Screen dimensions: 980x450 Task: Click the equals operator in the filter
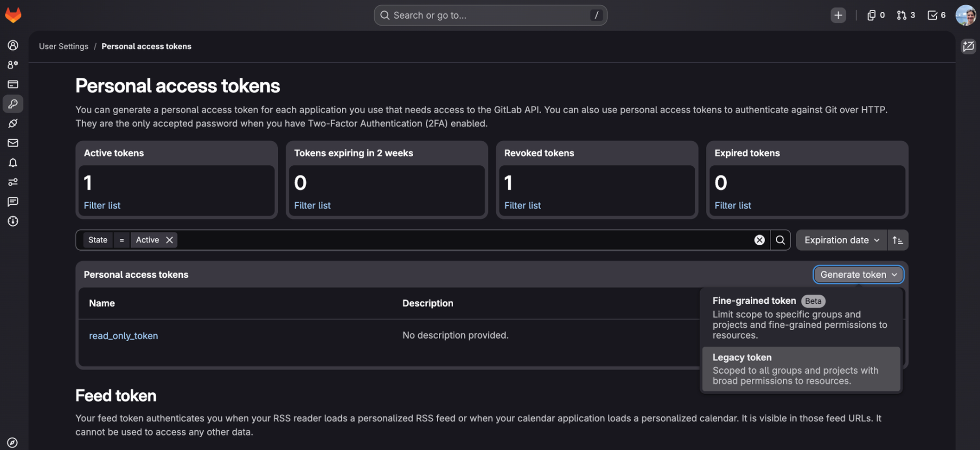(x=122, y=240)
